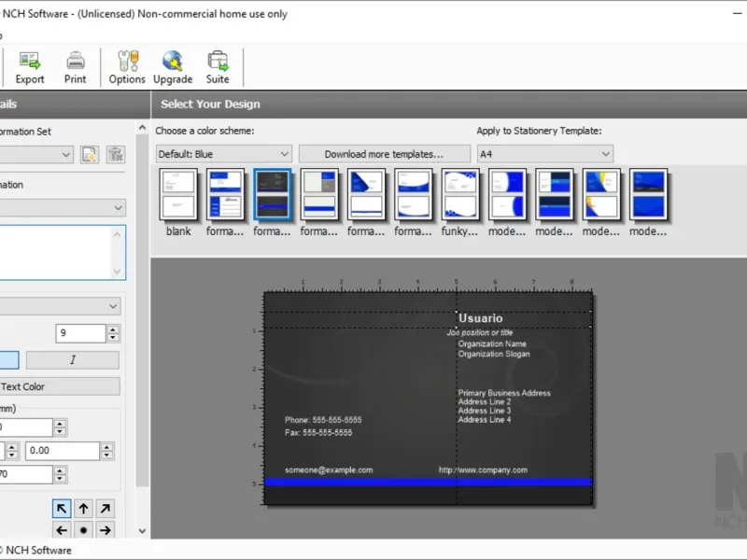Select Job position or title text on card
Image resolution: width=747 pixels, height=560 pixels.
click(x=480, y=332)
